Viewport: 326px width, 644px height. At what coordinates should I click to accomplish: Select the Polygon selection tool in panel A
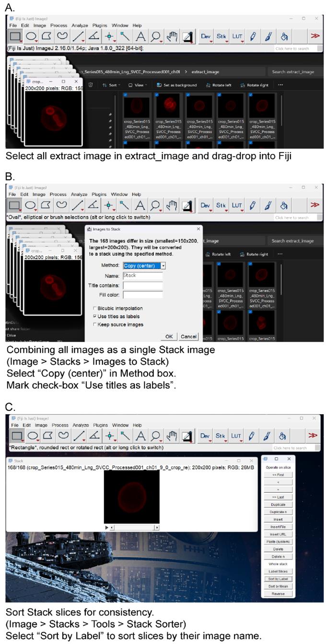(x=47, y=36)
